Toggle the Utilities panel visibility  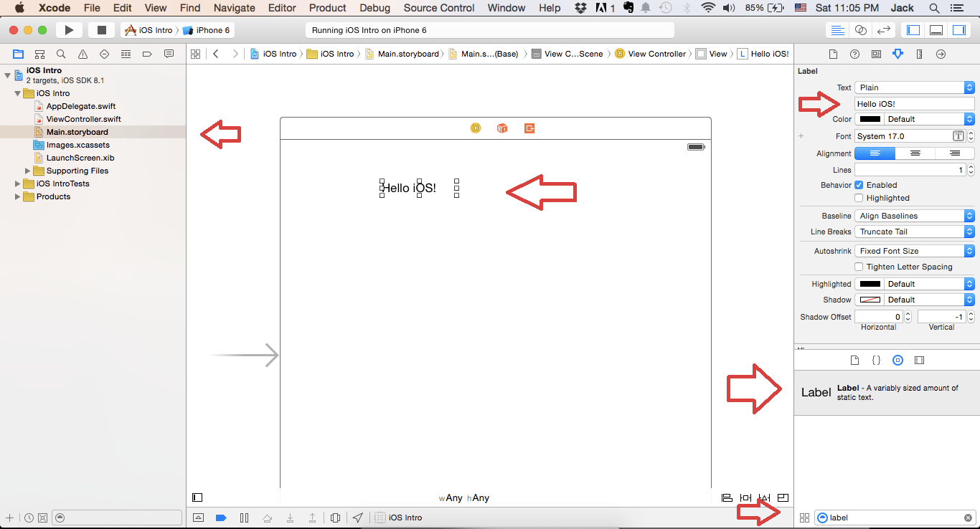click(x=959, y=30)
